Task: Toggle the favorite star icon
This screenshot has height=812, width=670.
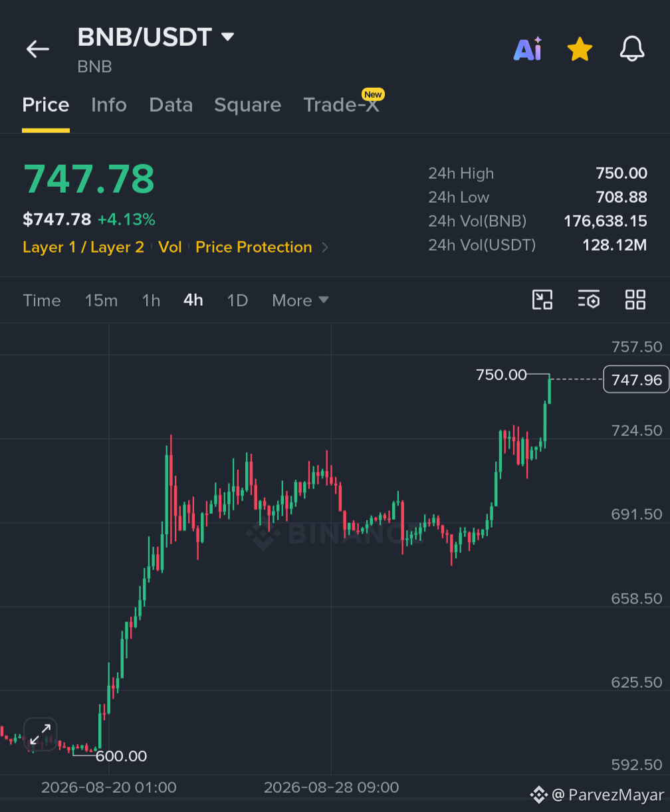Action: [580, 49]
